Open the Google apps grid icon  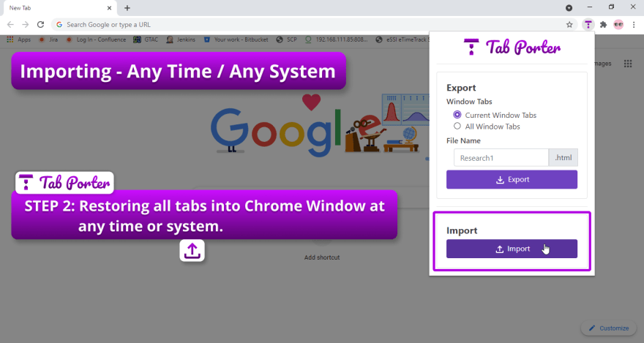click(x=628, y=64)
